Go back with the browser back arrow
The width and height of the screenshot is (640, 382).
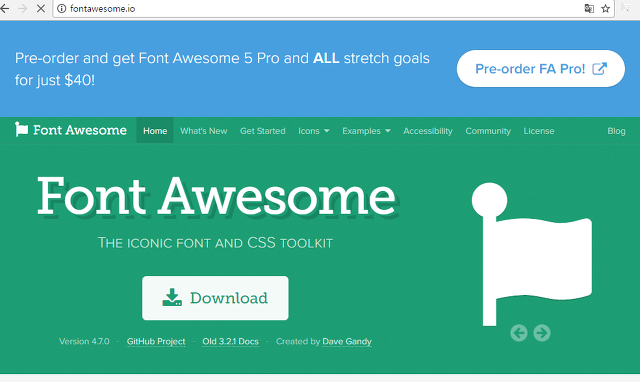point(4,8)
